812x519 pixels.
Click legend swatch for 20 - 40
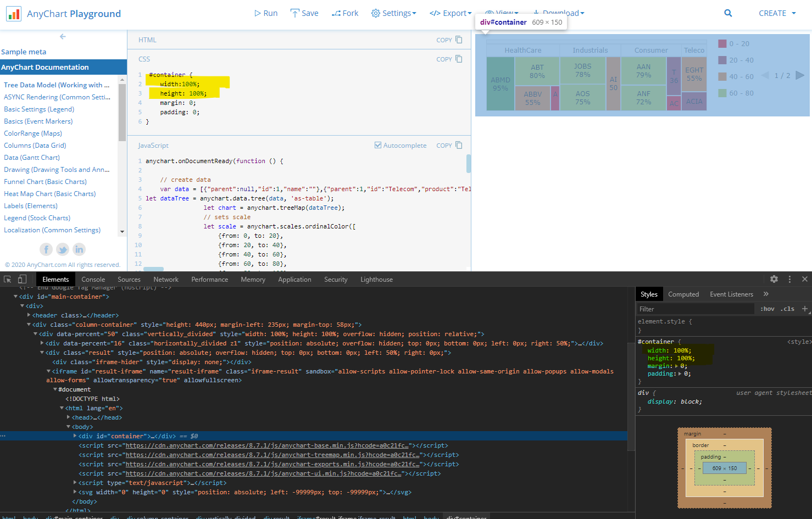[x=722, y=60]
